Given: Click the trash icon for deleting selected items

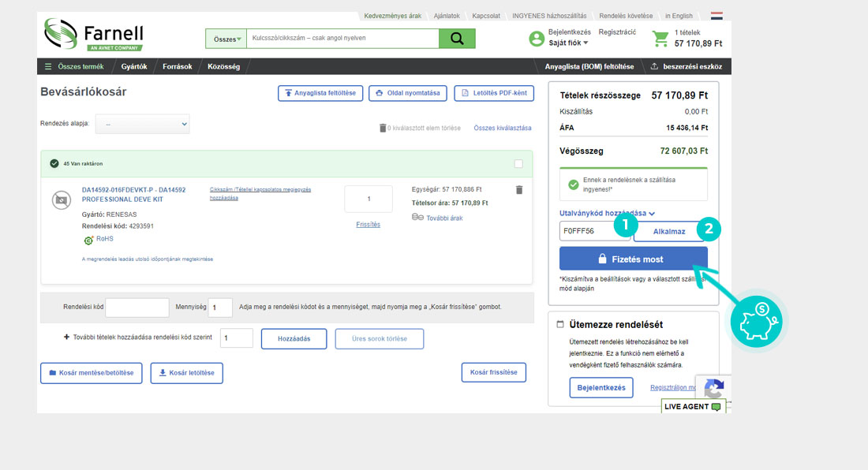Looking at the screenshot, I should click(383, 128).
